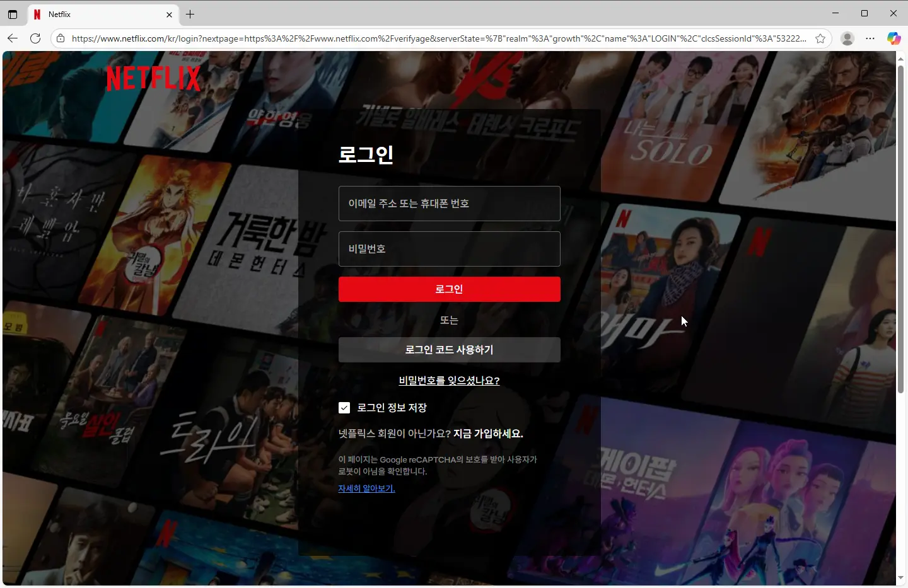908x588 pixels.
Task: Open a new tab with plus button
Action: [190, 14]
